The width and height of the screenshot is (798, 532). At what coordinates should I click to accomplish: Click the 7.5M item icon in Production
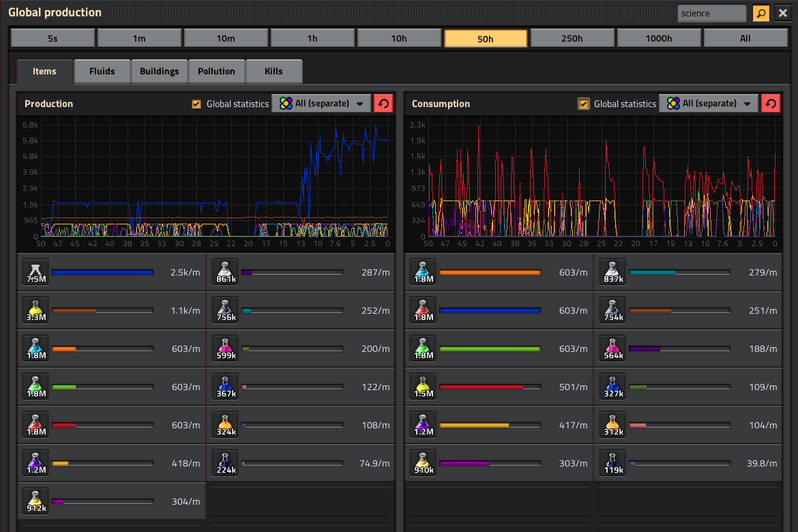click(x=36, y=272)
